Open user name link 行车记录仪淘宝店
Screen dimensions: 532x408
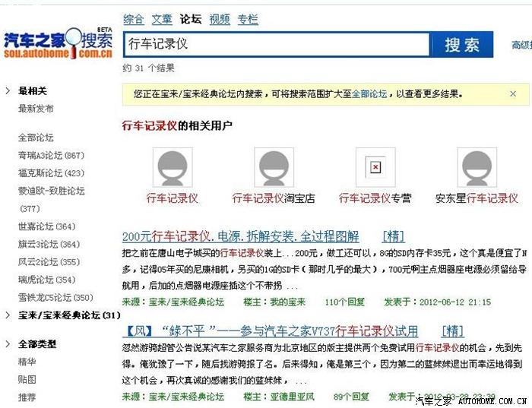pos(274,198)
